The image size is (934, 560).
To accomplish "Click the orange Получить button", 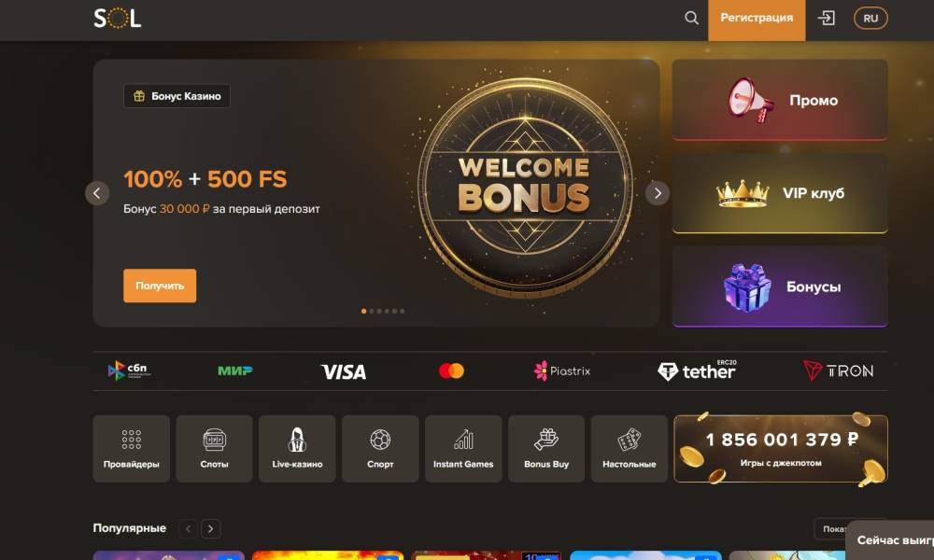I will coord(160,286).
